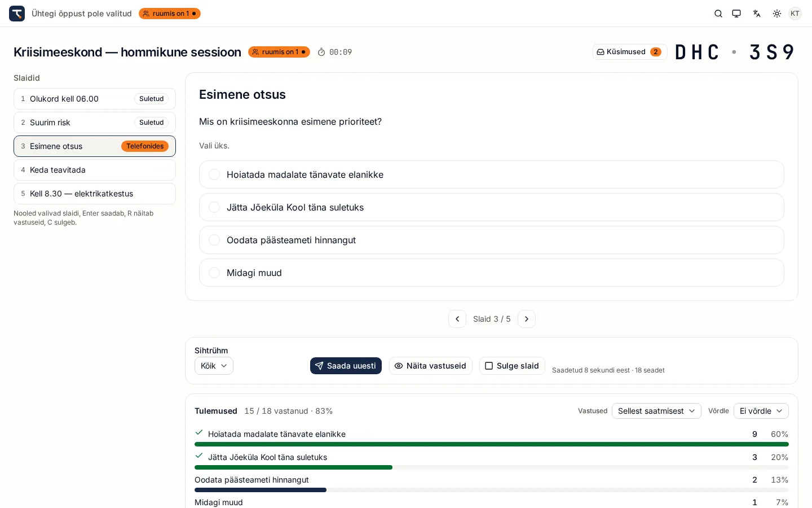Click the stopwatch icon next to 00:09

321,52
